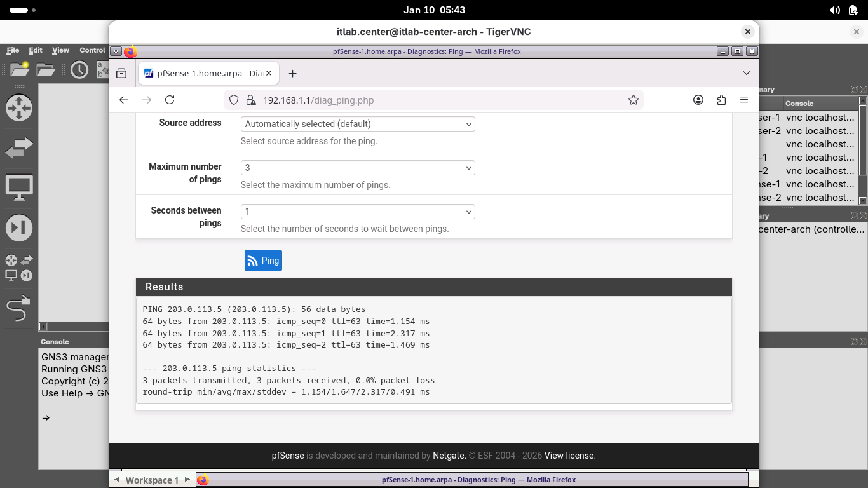The height and width of the screenshot is (488, 868).
Task: Expand the Maximum number of pings dropdown
Action: (358, 168)
